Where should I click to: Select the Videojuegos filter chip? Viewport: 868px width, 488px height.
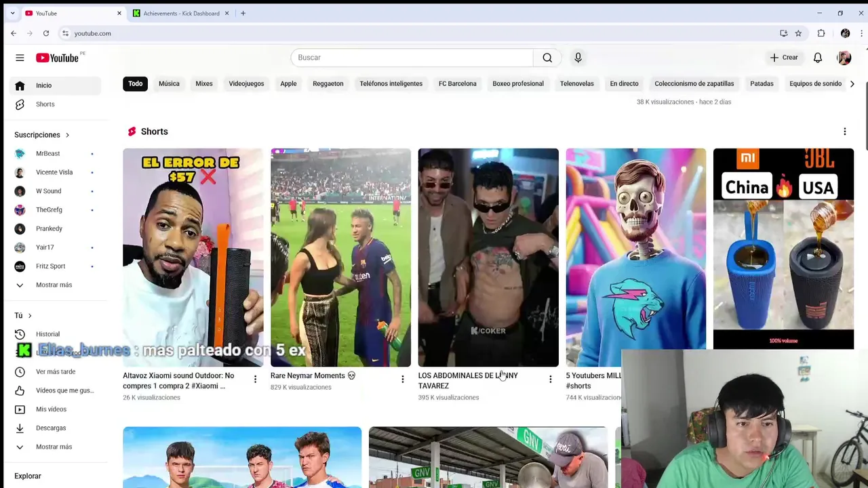246,84
